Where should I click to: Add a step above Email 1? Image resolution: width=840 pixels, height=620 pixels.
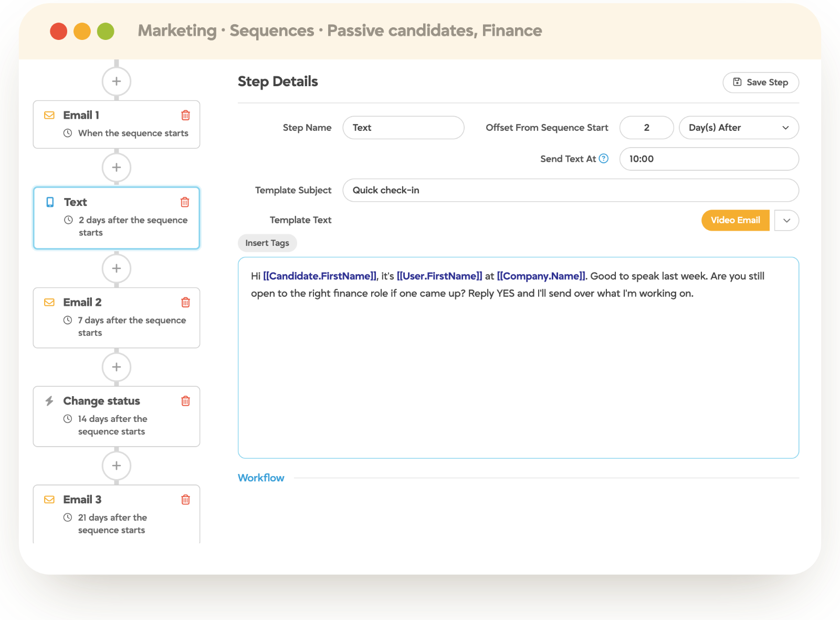[x=117, y=81]
